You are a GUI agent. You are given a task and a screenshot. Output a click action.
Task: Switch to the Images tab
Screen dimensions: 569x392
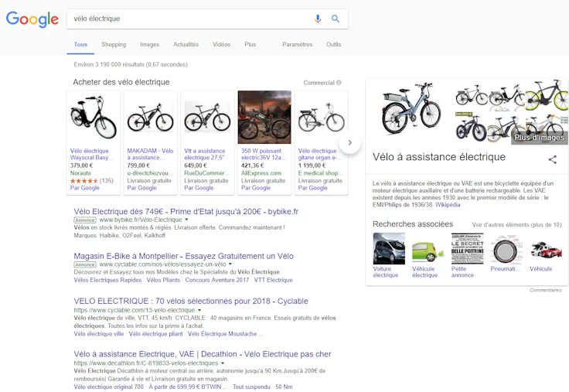(x=149, y=44)
